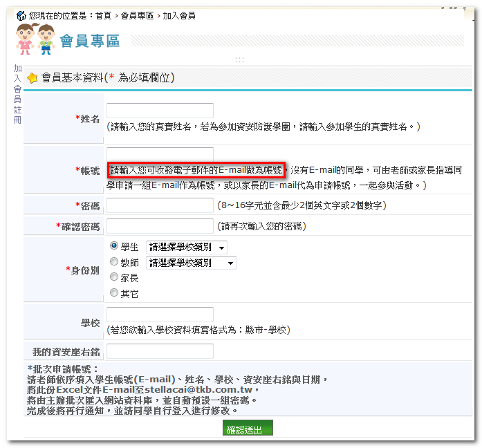Open the 首頁 breadcrumb link
Viewport: 482px width, 448px height.
[104, 15]
